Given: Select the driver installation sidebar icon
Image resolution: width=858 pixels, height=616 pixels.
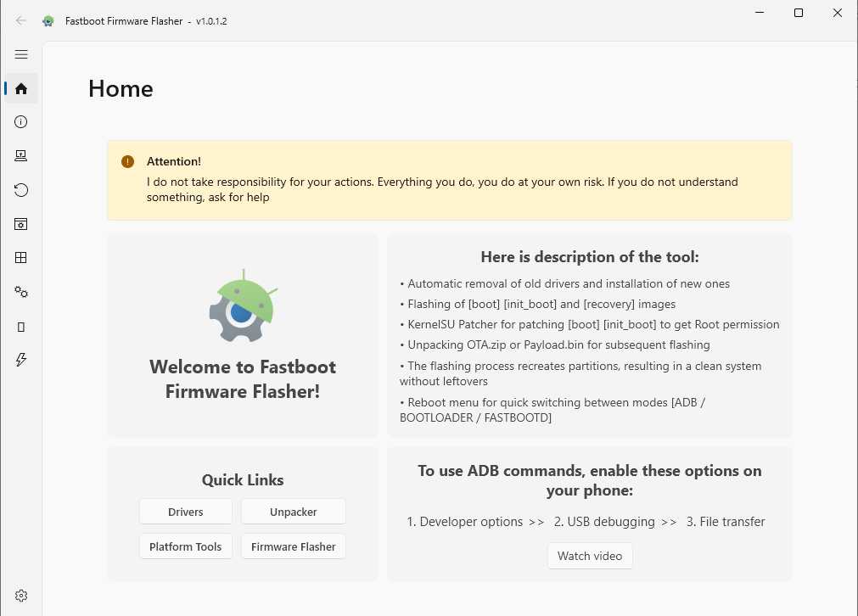Looking at the screenshot, I should (21, 155).
